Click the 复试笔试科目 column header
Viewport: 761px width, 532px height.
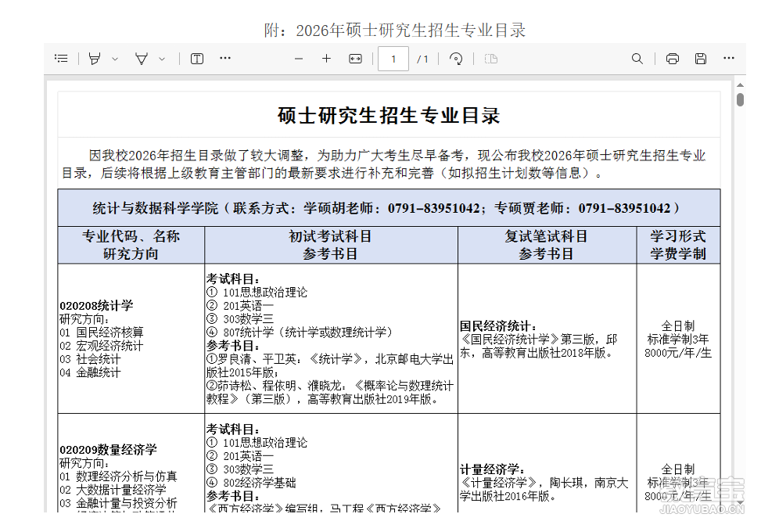click(547, 245)
